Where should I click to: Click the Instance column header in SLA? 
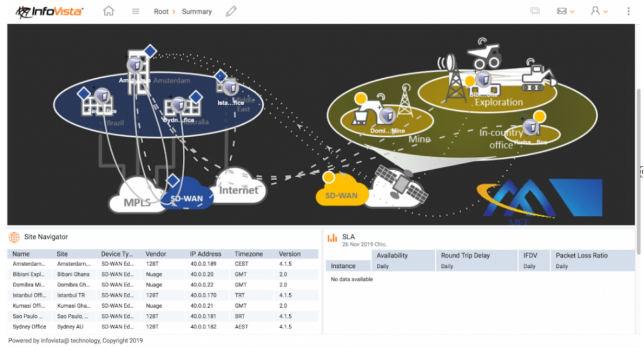pos(343,266)
